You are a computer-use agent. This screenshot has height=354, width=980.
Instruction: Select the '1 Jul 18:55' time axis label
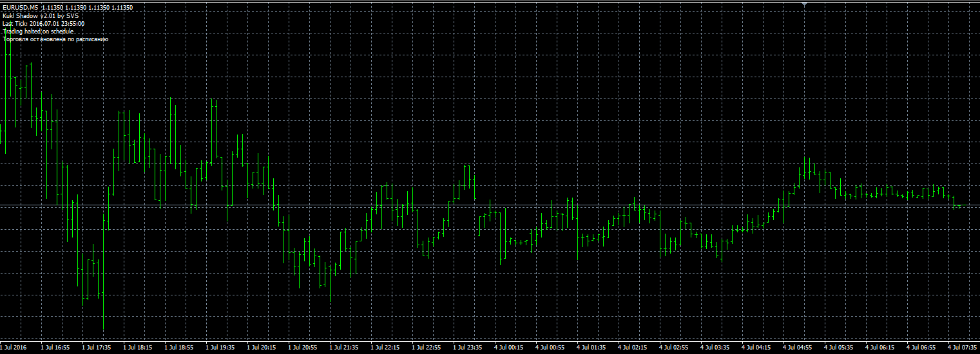click(x=178, y=348)
